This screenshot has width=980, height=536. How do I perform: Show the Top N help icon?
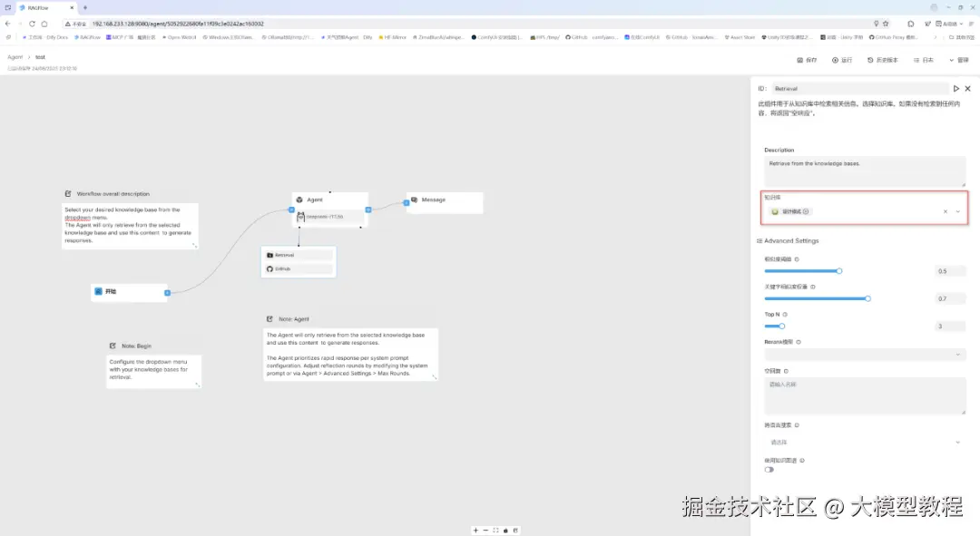785,314
